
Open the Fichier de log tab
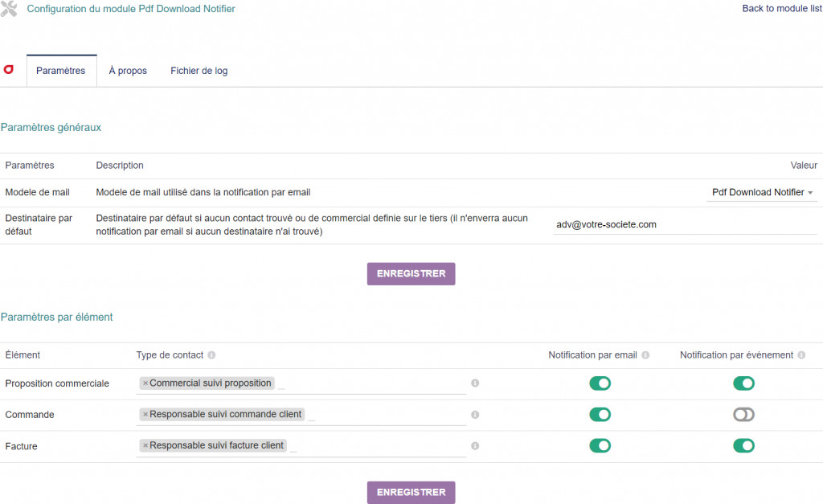[x=199, y=71]
